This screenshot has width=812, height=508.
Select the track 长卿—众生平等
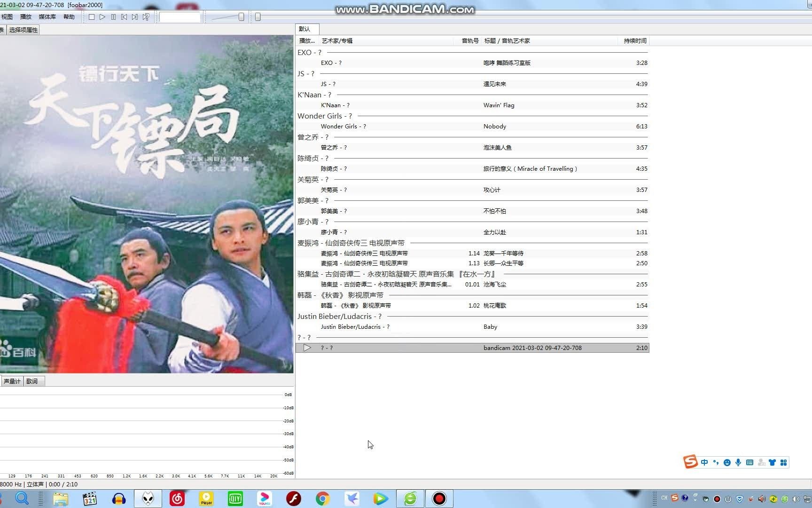tap(472, 263)
